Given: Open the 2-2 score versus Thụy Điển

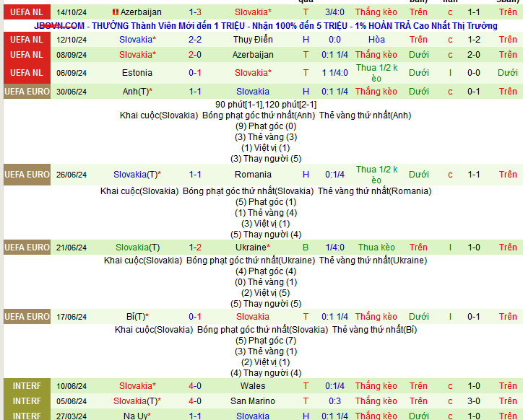Looking at the screenshot, I should click(195, 39).
